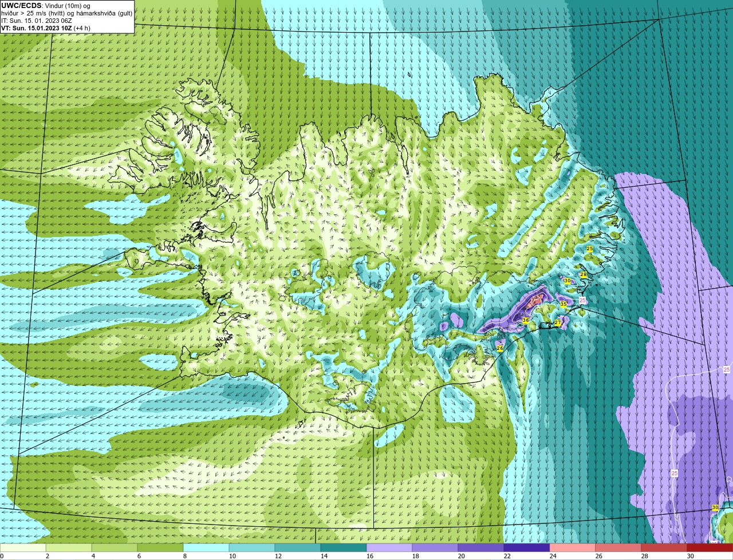
Task: Click the 'hviður > 25 m/s' legend line
Action: [x=68, y=13]
